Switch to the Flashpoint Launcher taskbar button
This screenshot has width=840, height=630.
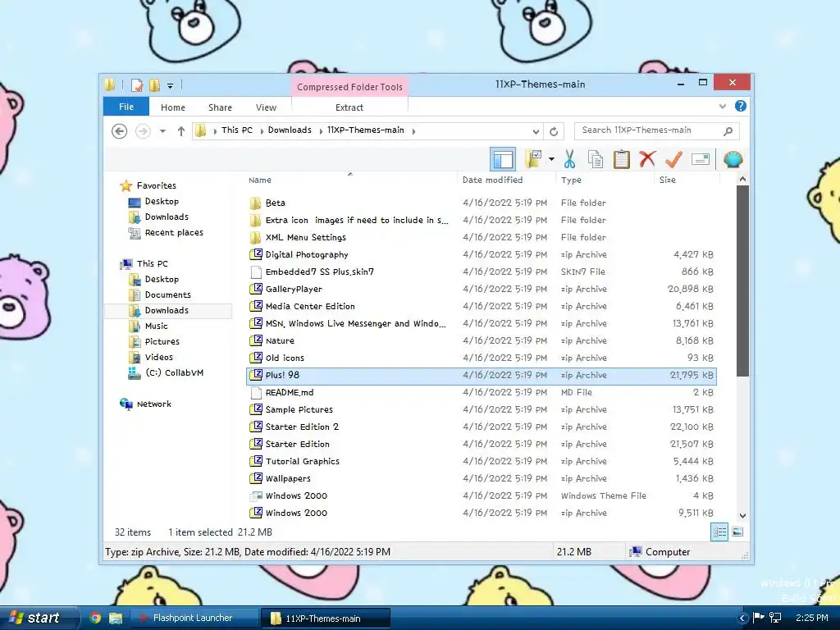click(194, 618)
